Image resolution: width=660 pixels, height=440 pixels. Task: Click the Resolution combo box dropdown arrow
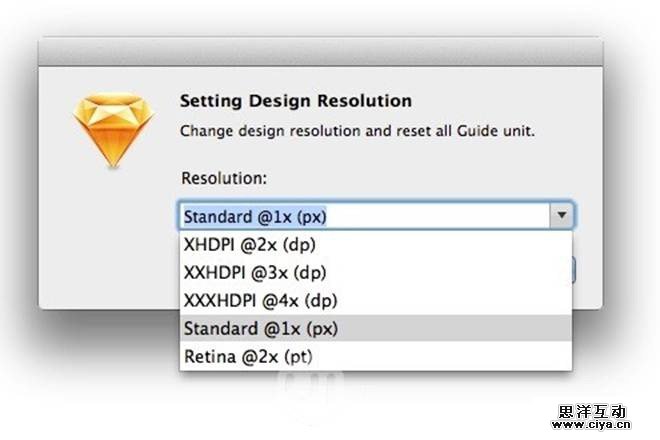click(x=562, y=215)
